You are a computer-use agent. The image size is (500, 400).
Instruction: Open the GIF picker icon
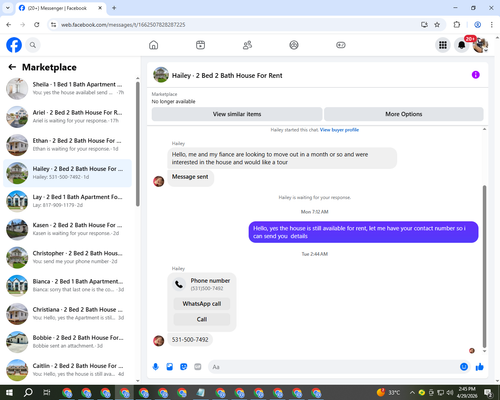click(198, 367)
